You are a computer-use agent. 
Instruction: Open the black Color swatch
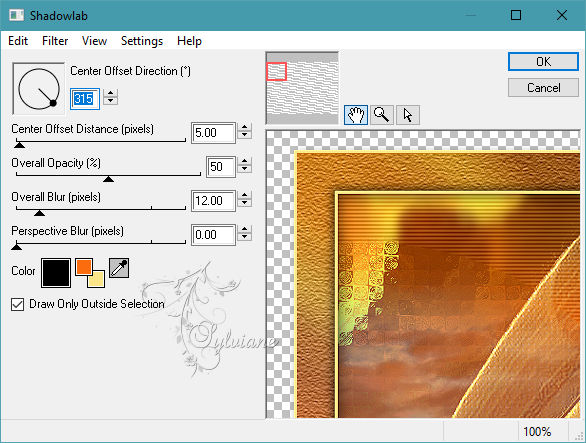pos(56,273)
